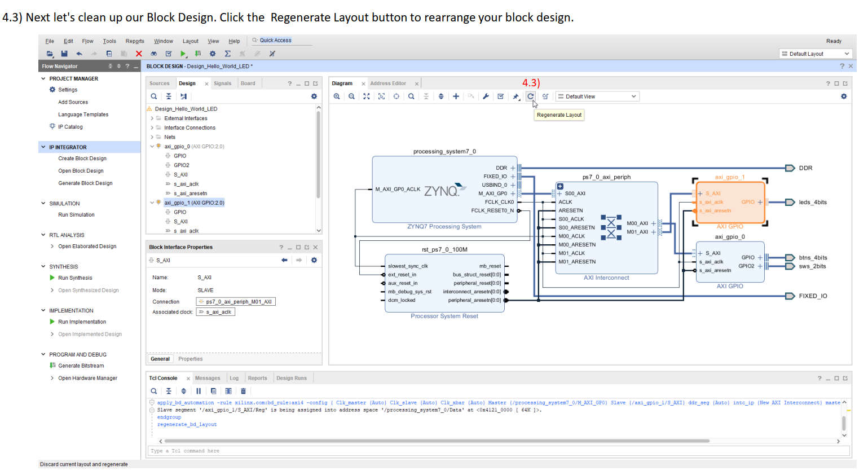Click the search icon in Design panel toolbar

coord(153,96)
